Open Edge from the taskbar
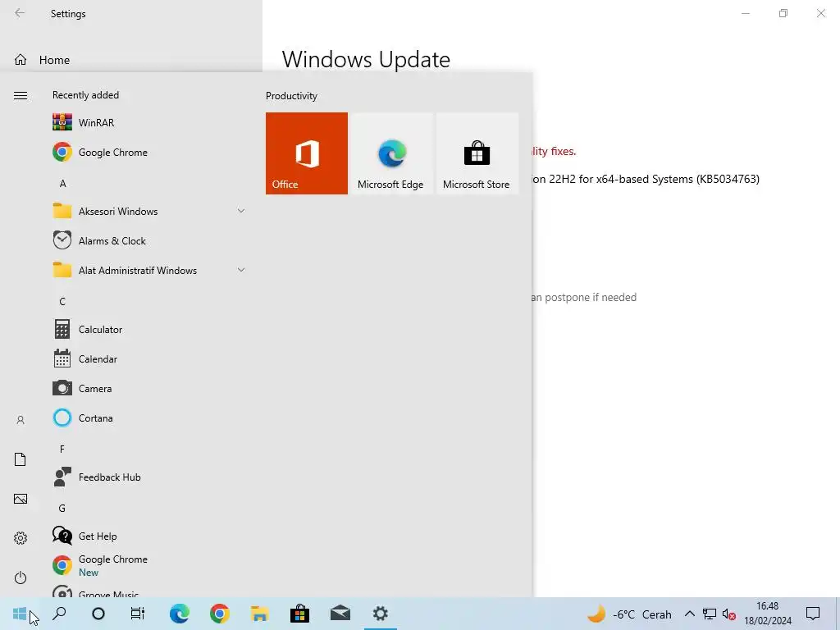Image resolution: width=840 pixels, height=630 pixels. [180, 614]
